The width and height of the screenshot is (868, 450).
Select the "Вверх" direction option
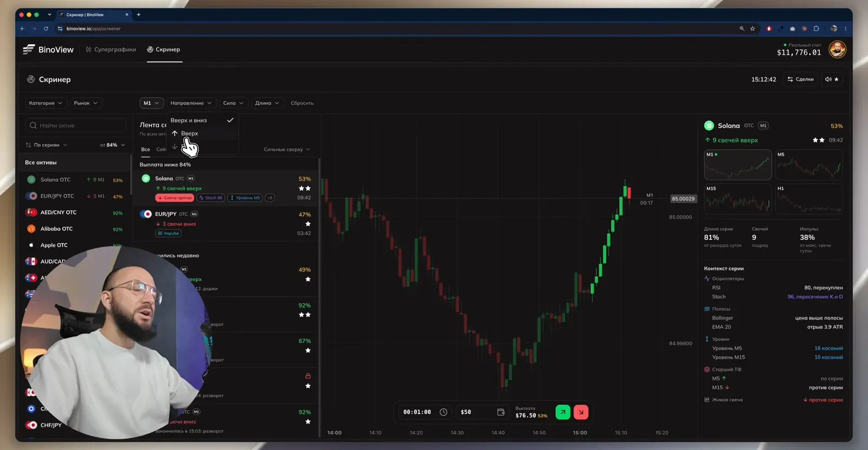[202, 133]
